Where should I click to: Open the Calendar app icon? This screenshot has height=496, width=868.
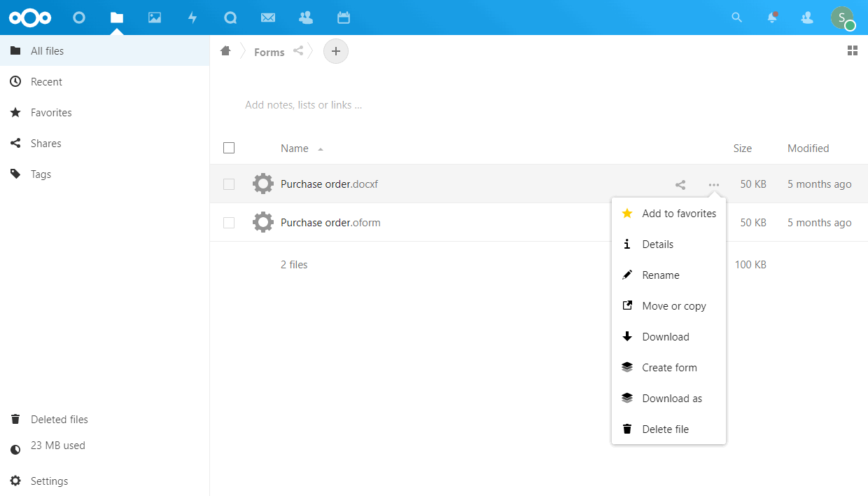[x=343, y=18]
